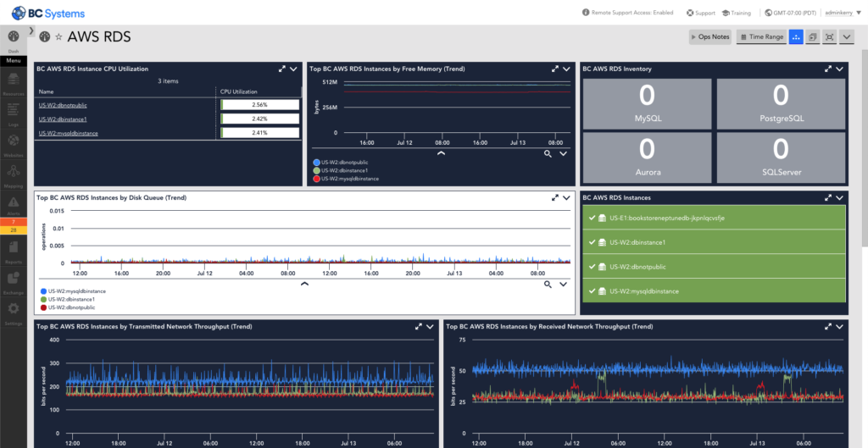Viewport: 868px width, 448px height.
Task: Open Alerts in the sidebar
Action: (x=14, y=202)
